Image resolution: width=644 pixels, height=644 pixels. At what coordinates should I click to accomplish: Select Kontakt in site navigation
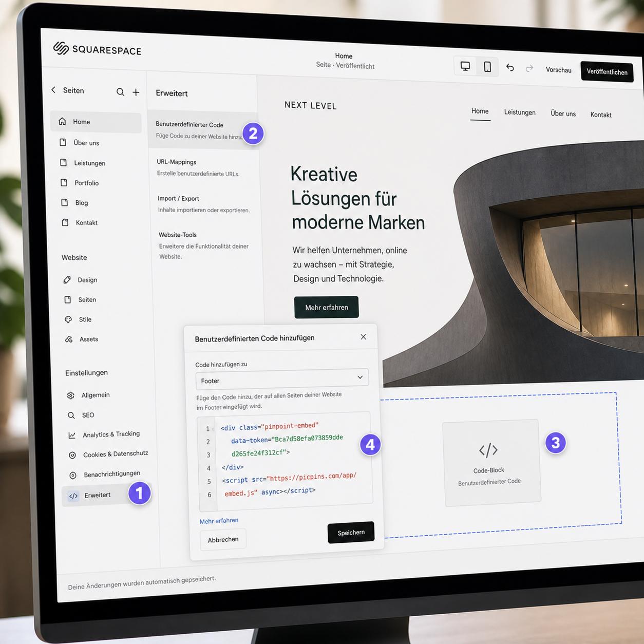pos(601,115)
